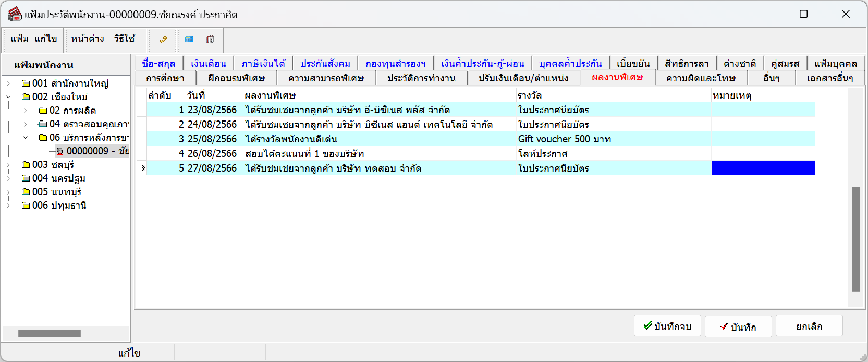Click the telephone icon in the toolbar

click(x=163, y=39)
